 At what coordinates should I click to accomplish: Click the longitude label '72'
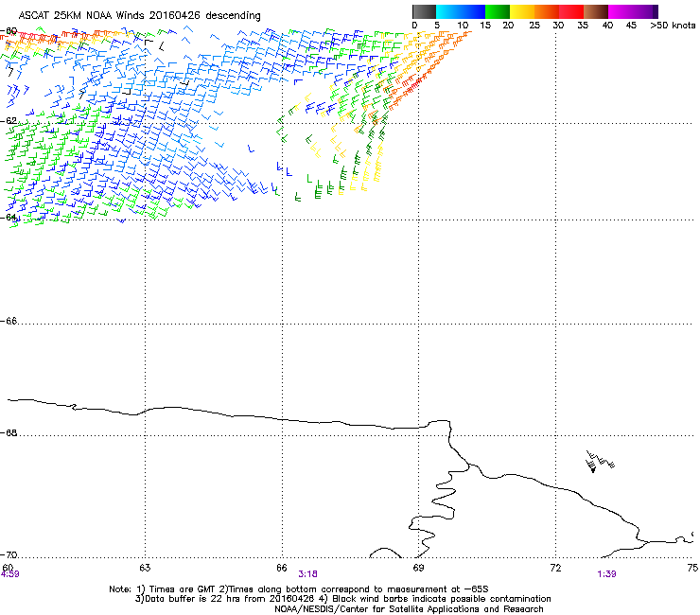[555, 568]
